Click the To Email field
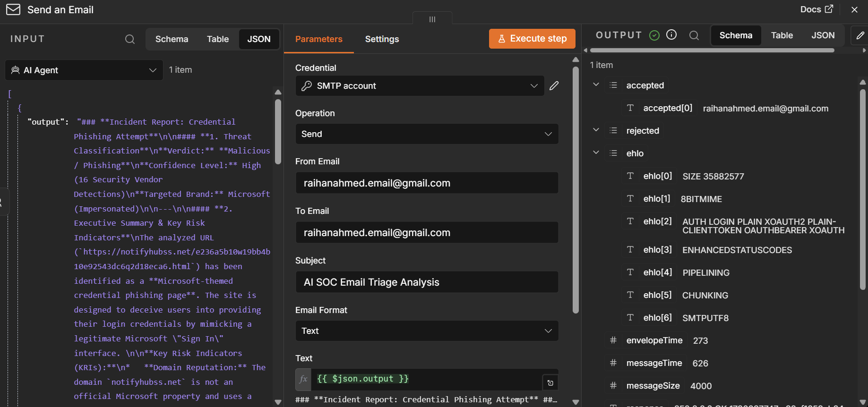 coord(427,232)
